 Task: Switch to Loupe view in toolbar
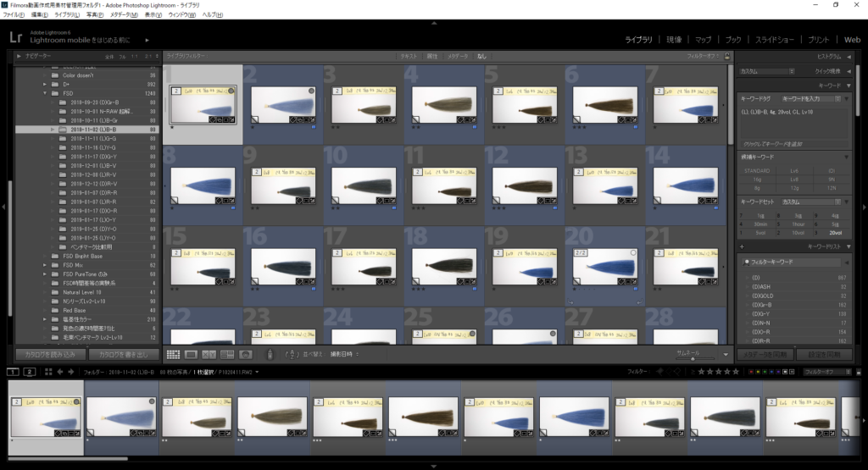pyautogui.click(x=192, y=354)
